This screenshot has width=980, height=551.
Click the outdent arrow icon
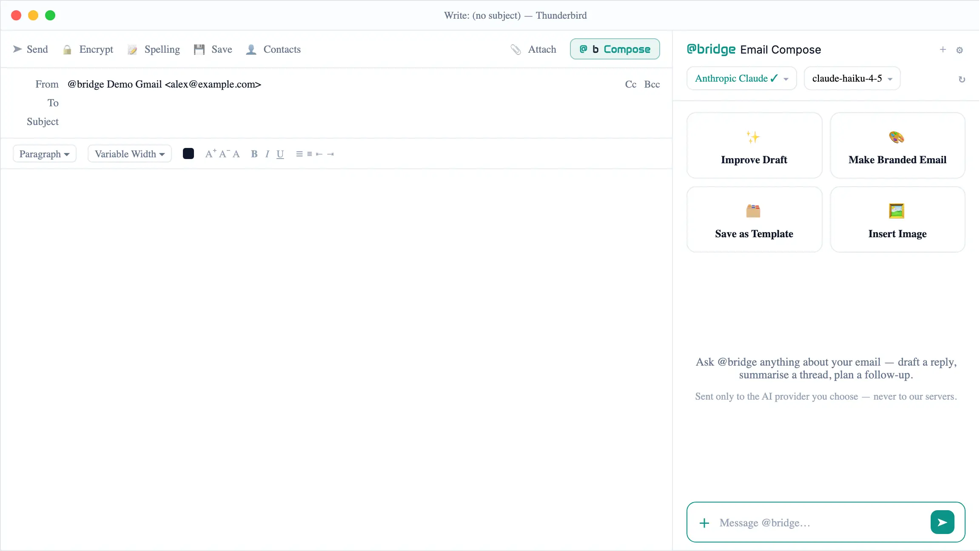319,154
